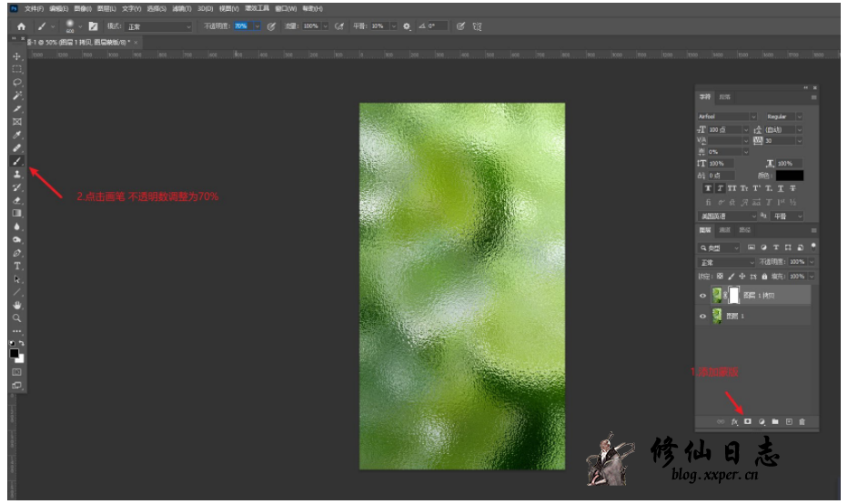Open the Regular font style dropdown
This screenshot has height=504, width=848.
[x=783, y=116]
